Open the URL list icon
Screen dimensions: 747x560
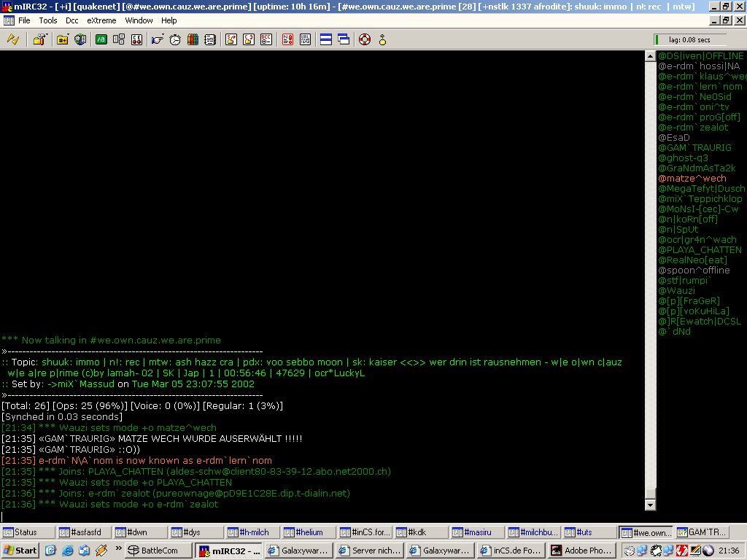pos(305,39)
